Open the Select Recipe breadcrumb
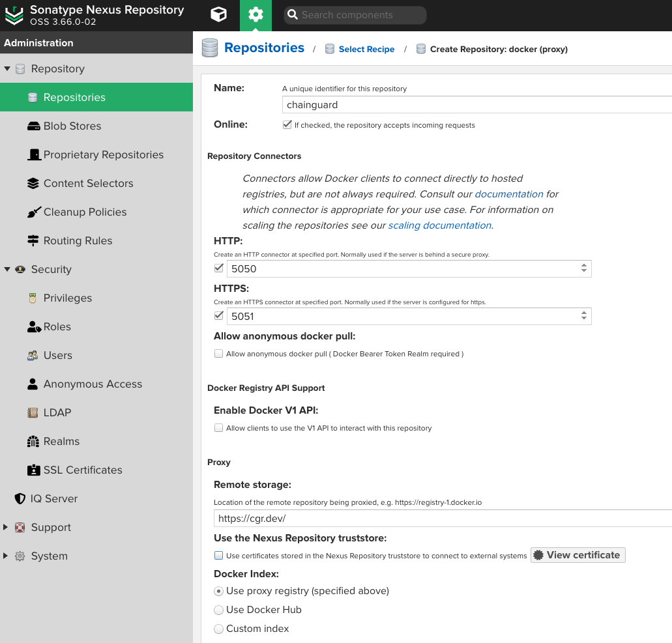The height and width of the screenshot is (643, 672). click(366, 48)
